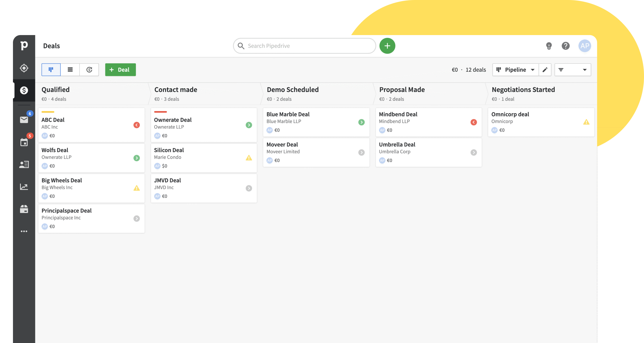Open the Umbrella Deal card title
The width and height of the screenshot is (644, 343).
click(397, 144)
